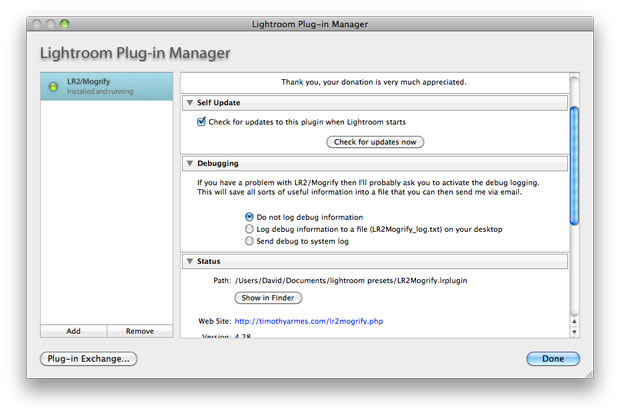
Task: Click the donation thank you message
Action: 374,82
